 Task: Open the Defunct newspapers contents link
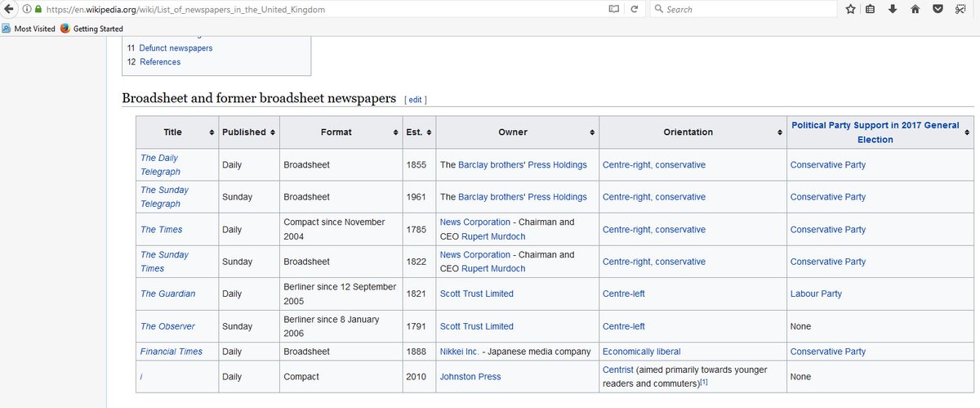tap(176, 48)
